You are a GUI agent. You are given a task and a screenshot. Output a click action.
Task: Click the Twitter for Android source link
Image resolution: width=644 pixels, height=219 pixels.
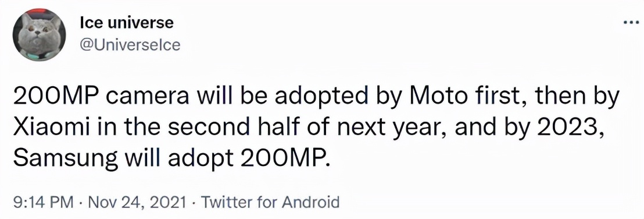[x=268, y=203]
